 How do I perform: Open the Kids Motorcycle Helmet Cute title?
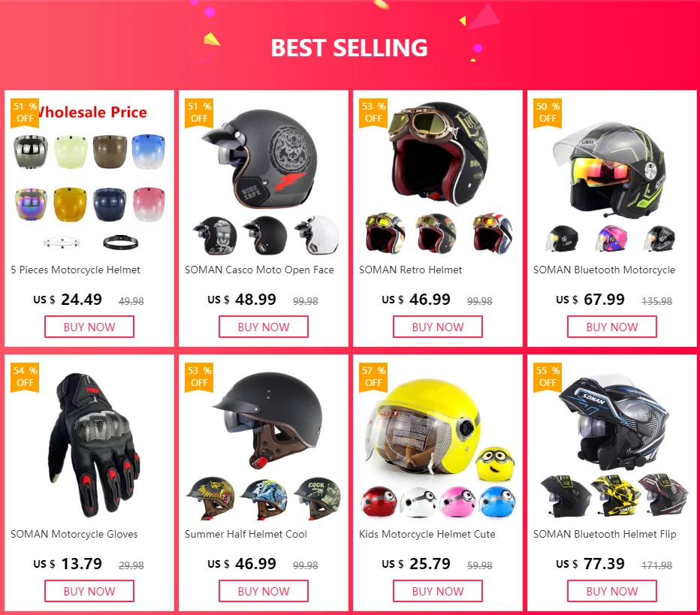point(427,534)
